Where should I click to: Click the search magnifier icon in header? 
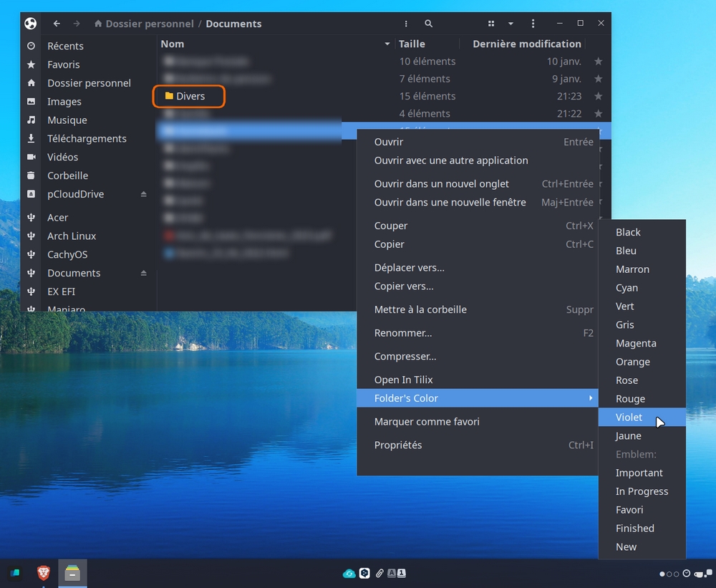pos(428,24)
